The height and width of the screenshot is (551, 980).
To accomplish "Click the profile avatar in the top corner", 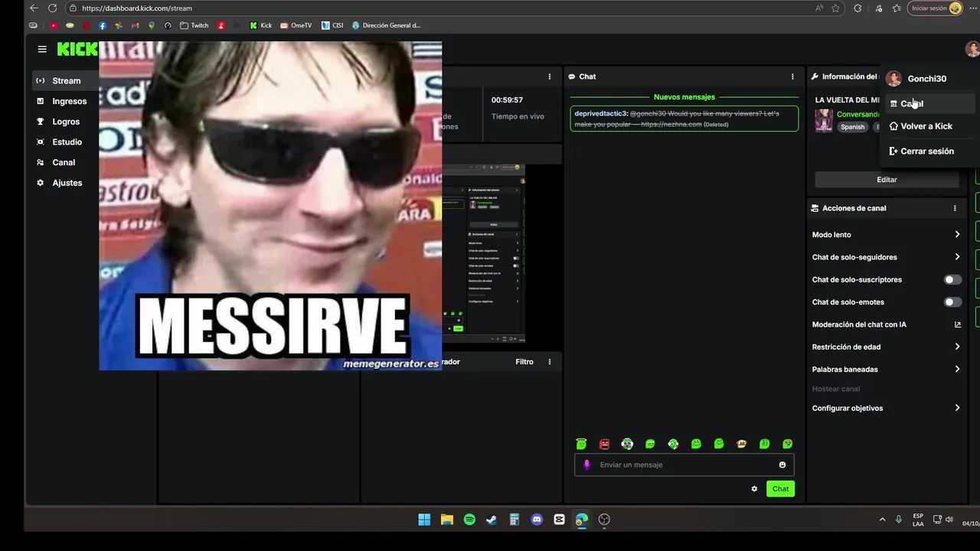I will pyautogui.click(x=972, y=49).
